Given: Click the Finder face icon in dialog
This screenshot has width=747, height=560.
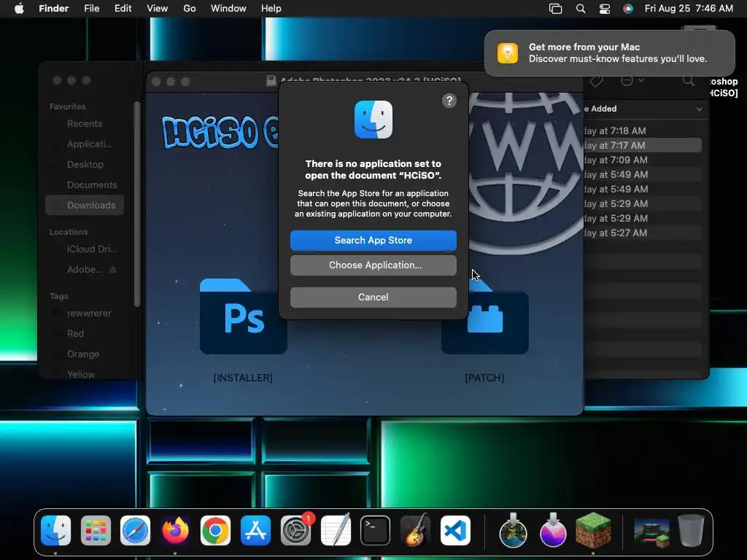Looking at the screenshot, I should coord(373,120).
